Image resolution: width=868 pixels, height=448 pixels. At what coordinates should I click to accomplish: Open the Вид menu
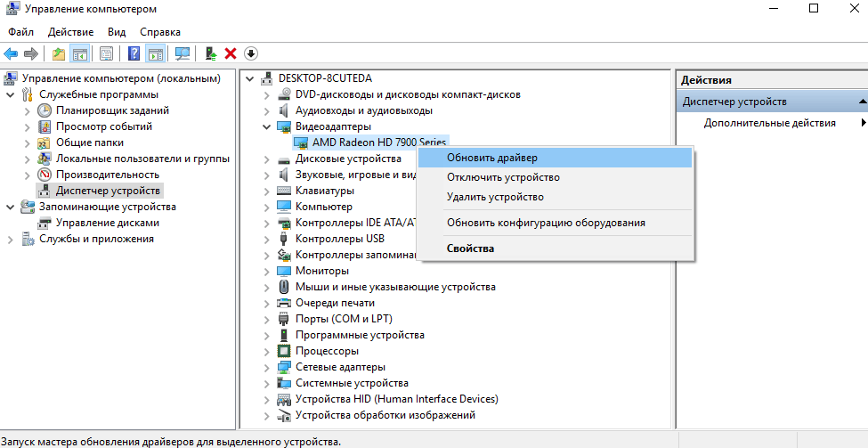[x=117, y=32]
